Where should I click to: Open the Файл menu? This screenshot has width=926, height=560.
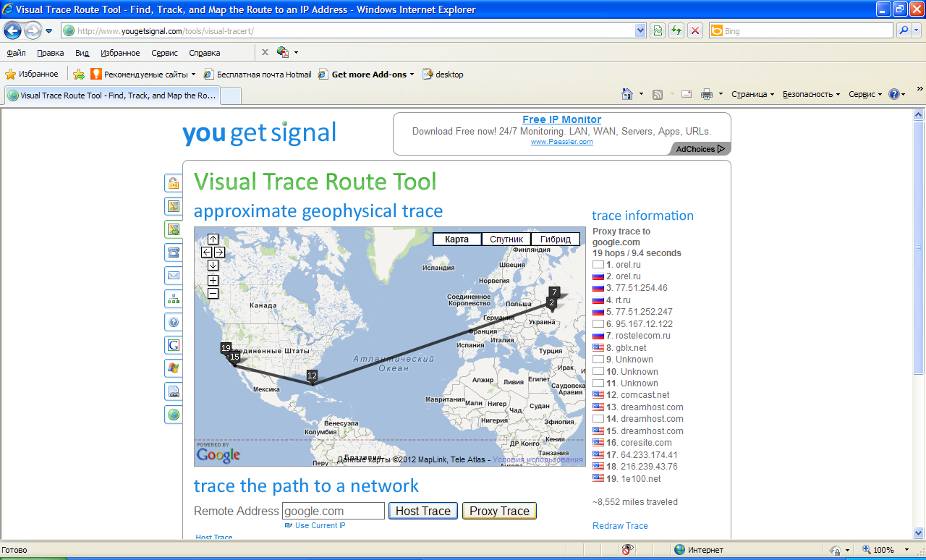pos(17,53)
